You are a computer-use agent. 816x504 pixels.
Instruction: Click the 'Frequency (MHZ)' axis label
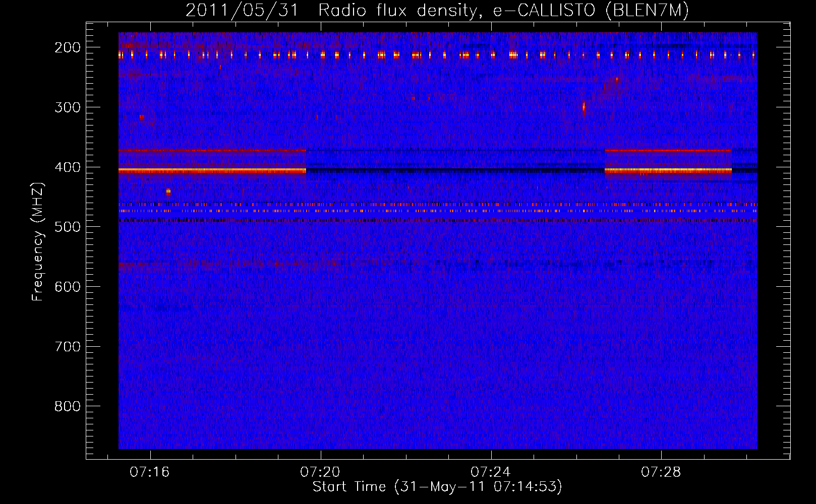click(38, 241)
